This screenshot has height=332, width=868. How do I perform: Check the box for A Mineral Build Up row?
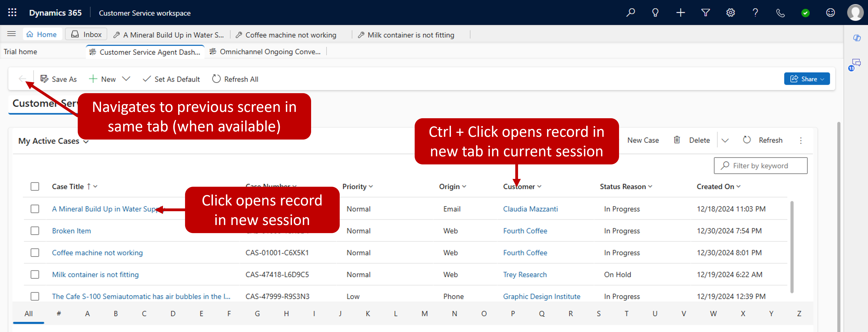point(35,209)
